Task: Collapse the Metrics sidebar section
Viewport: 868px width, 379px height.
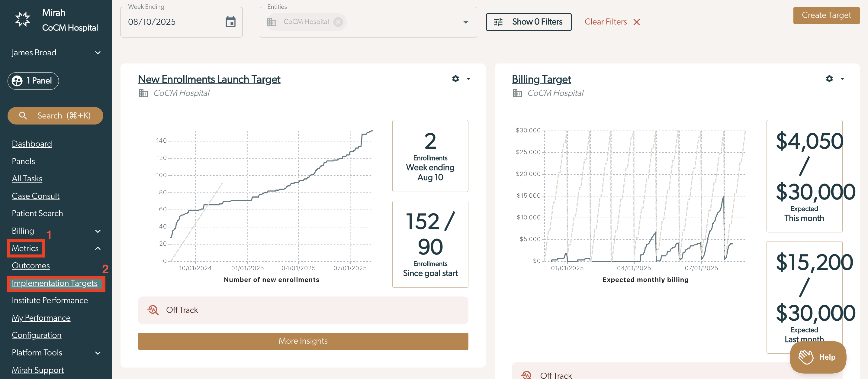Action: pyautogui.click(x=98, y=248)
